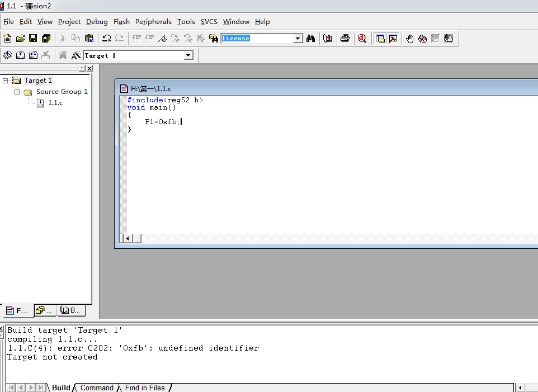
Task: Select Source Group 1 in project tree
Action: pyautogui.click(x=62, y=92)
